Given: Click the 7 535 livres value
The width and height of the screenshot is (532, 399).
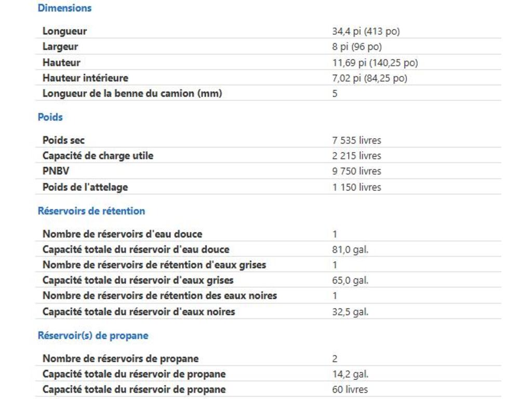Looking at the screenshot, I should [356, 140].
